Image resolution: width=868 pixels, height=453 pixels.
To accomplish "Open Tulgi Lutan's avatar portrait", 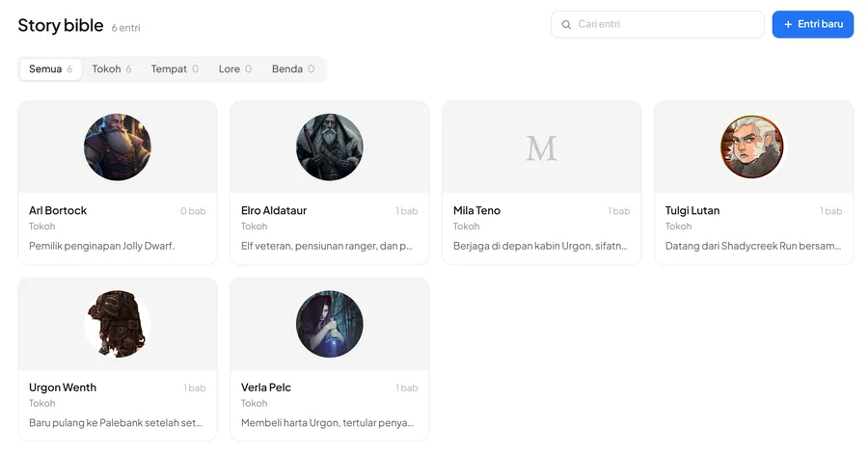I will tap(751, 147).
